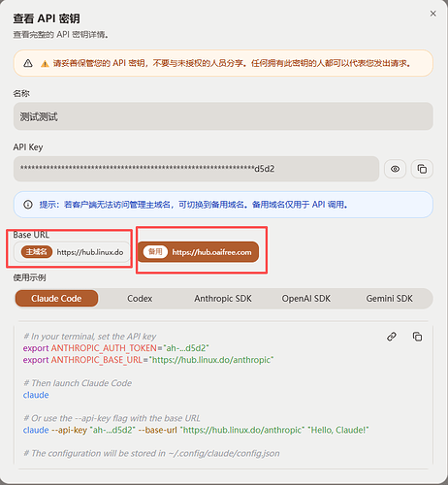Click the standalone 'claude' command line
Screen dimensions: 448x485
[x=36, y=395]
